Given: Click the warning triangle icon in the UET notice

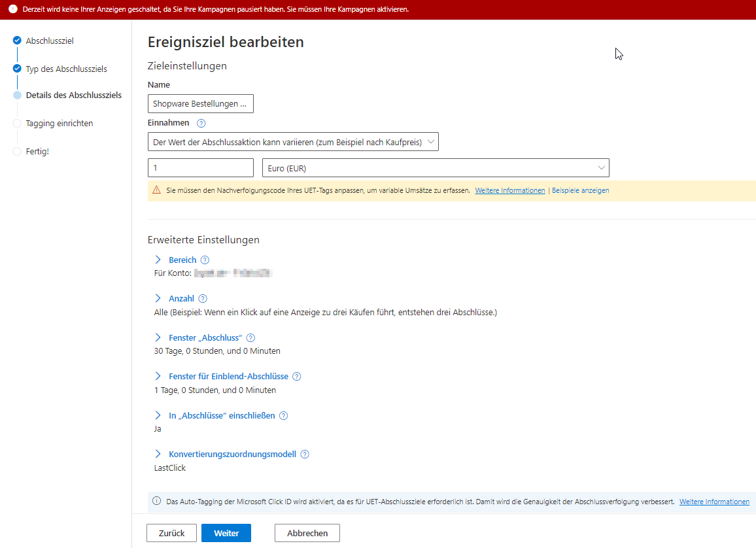Looking at the screenshot, I should tap(157, 190).
